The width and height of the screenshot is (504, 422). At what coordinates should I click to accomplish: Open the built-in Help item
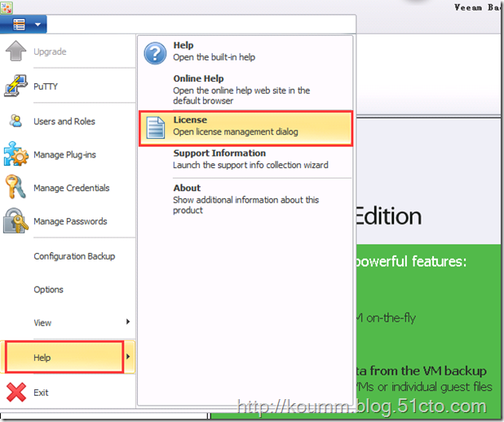click(x=246, y=51)
